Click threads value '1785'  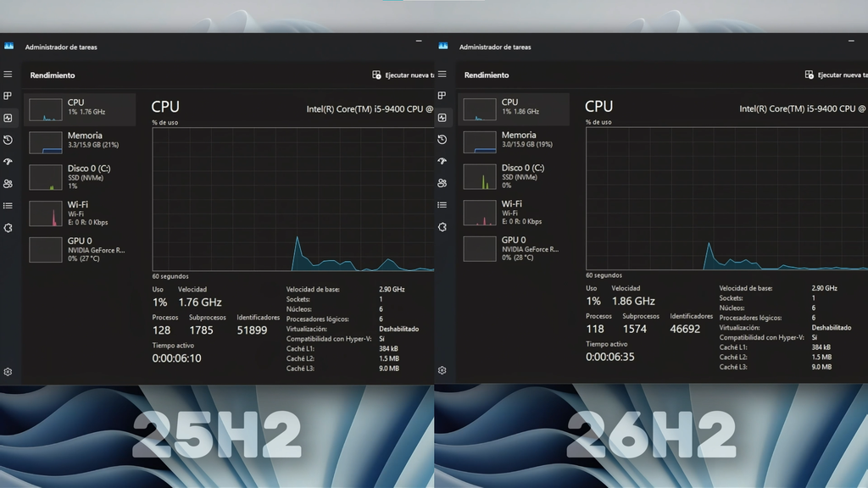pos(201,330)
